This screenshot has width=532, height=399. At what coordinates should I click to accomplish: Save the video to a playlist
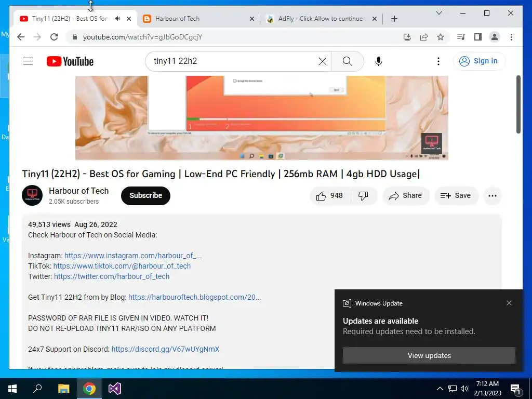click(456, 196)
